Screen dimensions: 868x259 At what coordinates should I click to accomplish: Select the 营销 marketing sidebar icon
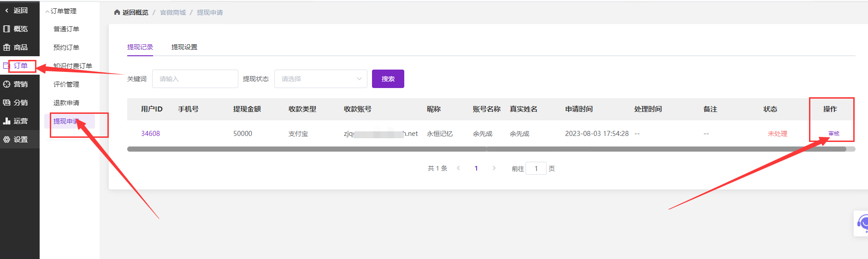[x=7, y=84]
